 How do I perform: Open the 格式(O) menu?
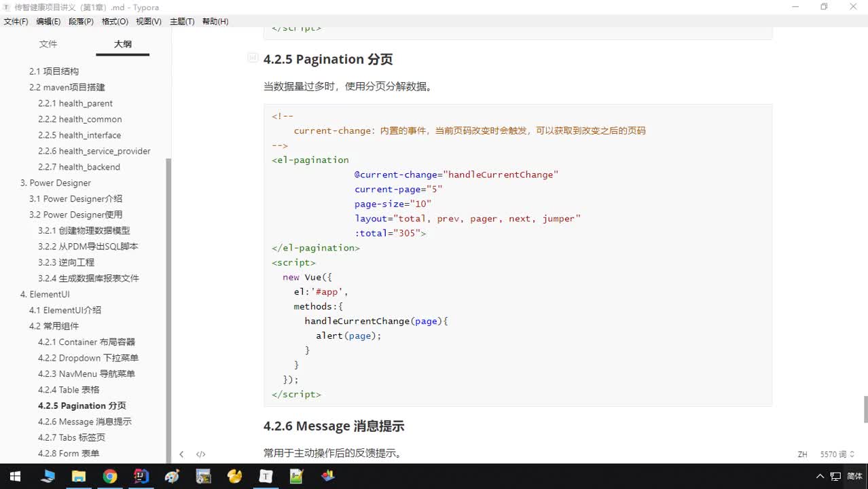click(115, 22)
